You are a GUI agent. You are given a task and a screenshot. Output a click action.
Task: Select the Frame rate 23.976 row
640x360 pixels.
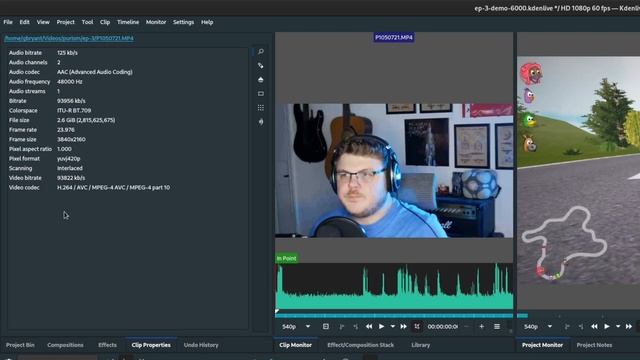click(128, 130)
